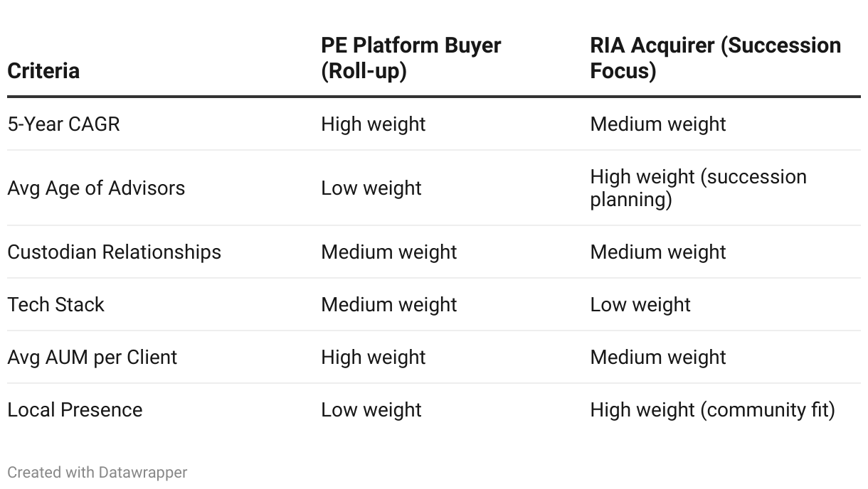This screenshot has width=868, height=489.
Task: Open the Created with Datawrapper link
Action: (97, 472)
